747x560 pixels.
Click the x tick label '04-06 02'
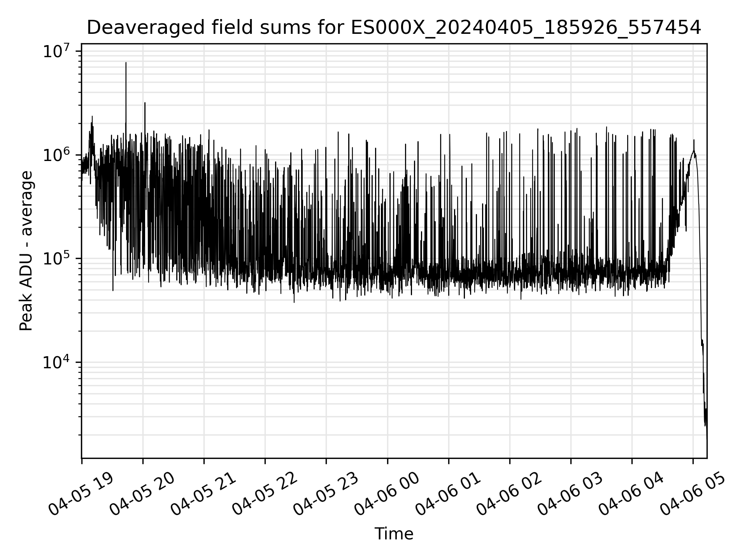click(510, 494)
